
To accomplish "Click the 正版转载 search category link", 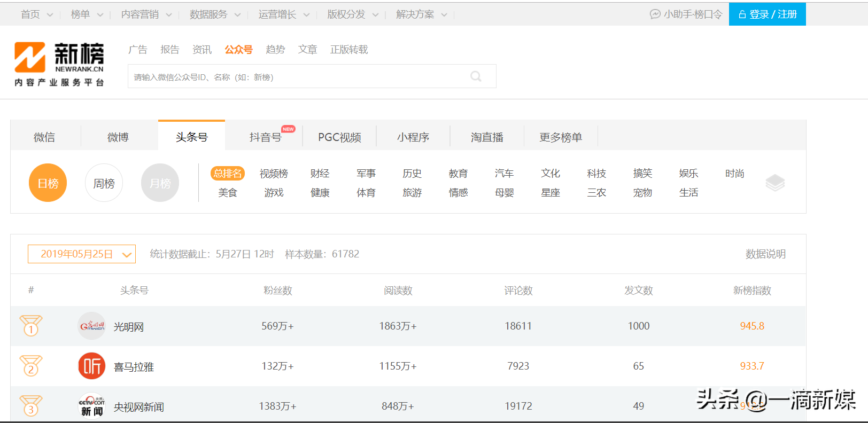I will 349,50.
